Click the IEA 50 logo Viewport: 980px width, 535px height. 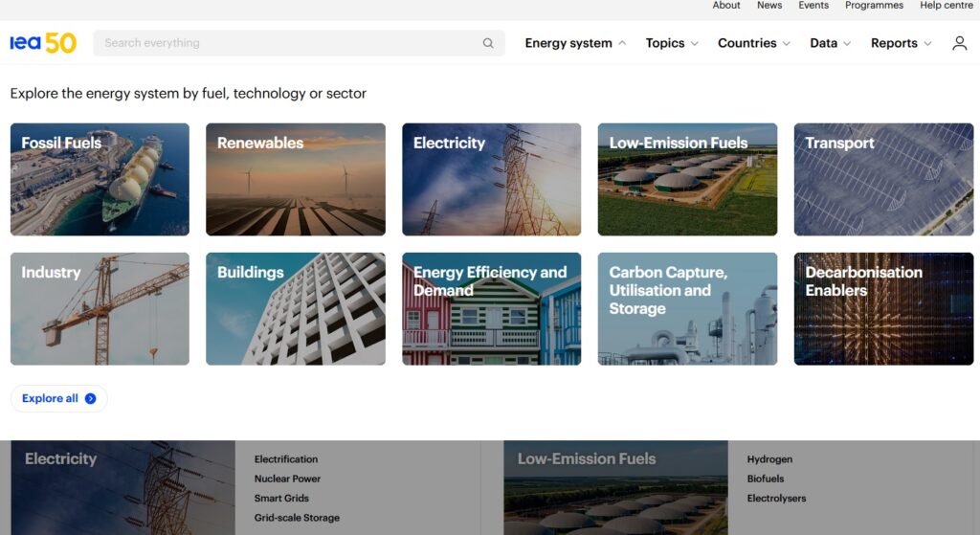[43, 43]
